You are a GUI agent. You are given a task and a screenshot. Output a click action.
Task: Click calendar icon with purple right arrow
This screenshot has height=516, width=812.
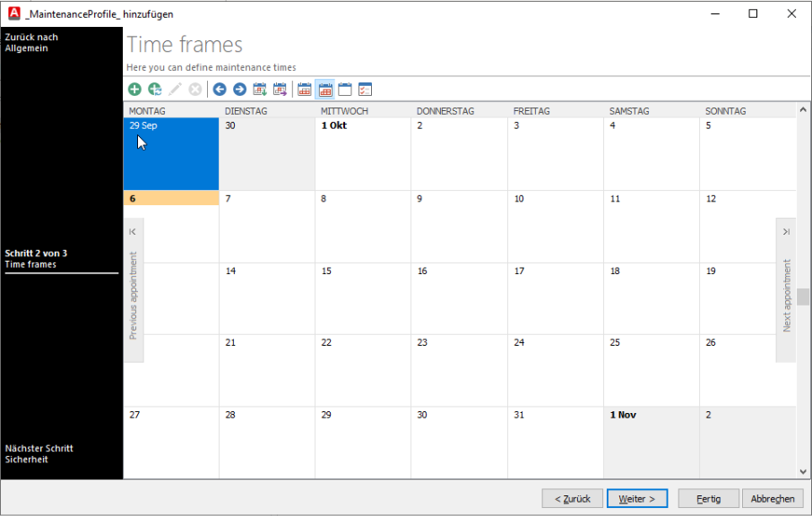(280, 89)
